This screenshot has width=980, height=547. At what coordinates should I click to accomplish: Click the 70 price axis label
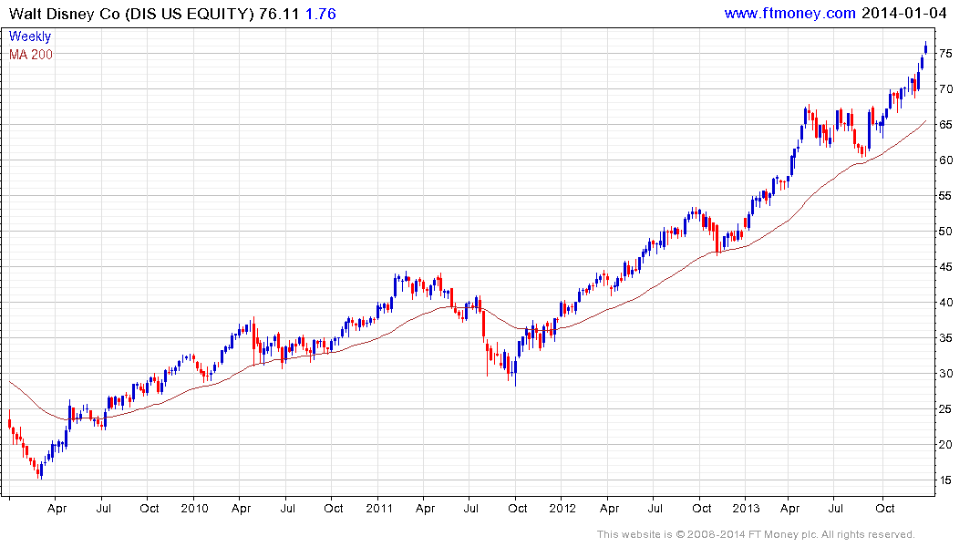pyautogui.click(x=945, y=89)
